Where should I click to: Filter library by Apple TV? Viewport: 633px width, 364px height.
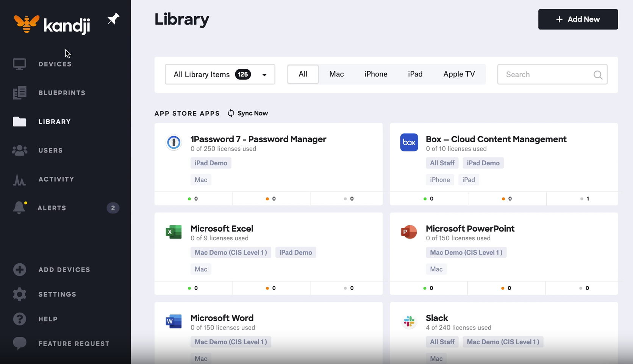(x=459, y=74)
